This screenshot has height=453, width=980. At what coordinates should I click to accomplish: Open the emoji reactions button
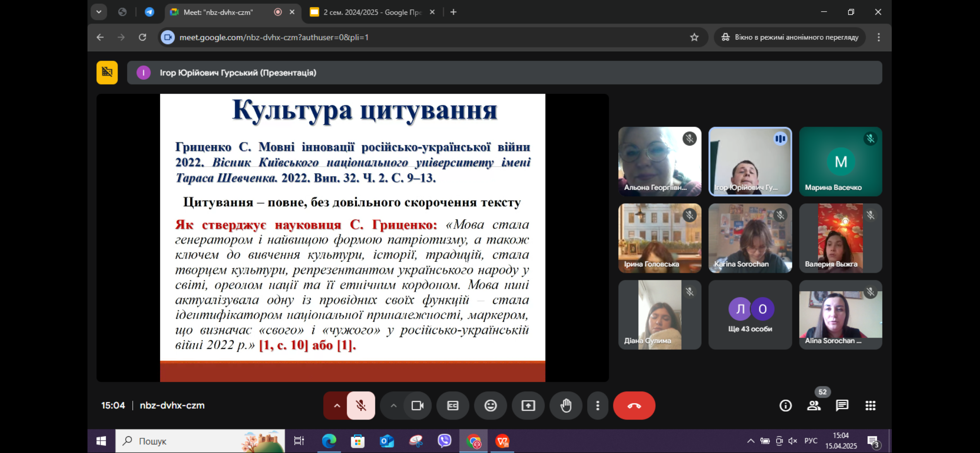pos(490,405)
